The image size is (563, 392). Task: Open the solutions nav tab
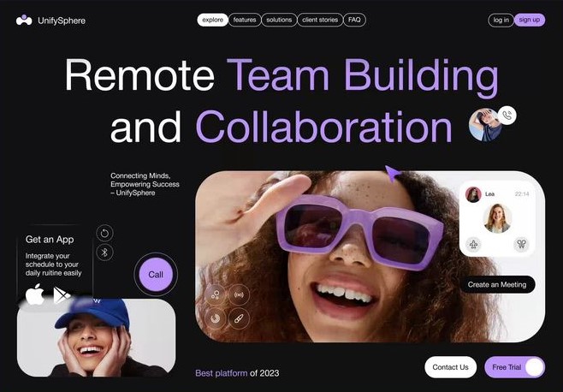coord(279,21)
